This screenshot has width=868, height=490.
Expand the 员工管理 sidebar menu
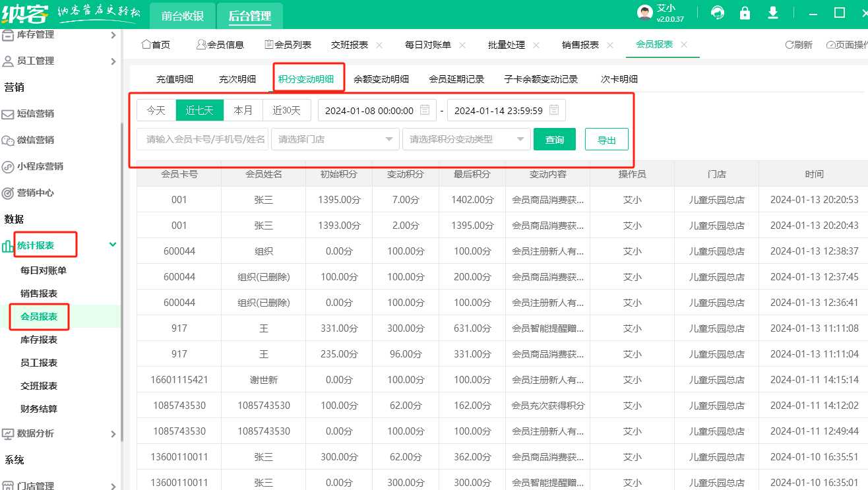click(x=59, y=61)
